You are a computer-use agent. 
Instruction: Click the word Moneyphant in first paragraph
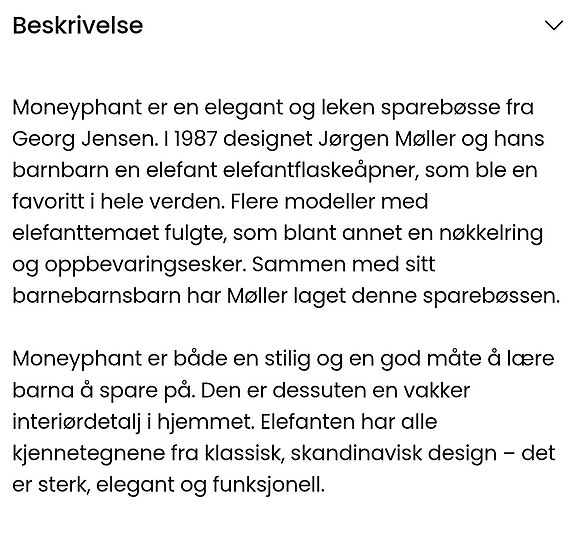[77, 109]
